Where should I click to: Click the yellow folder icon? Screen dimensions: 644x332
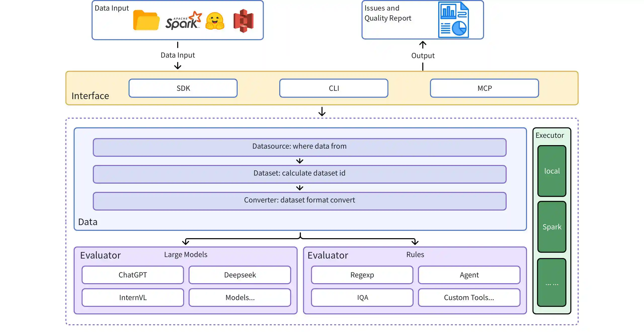click(146, 21)
